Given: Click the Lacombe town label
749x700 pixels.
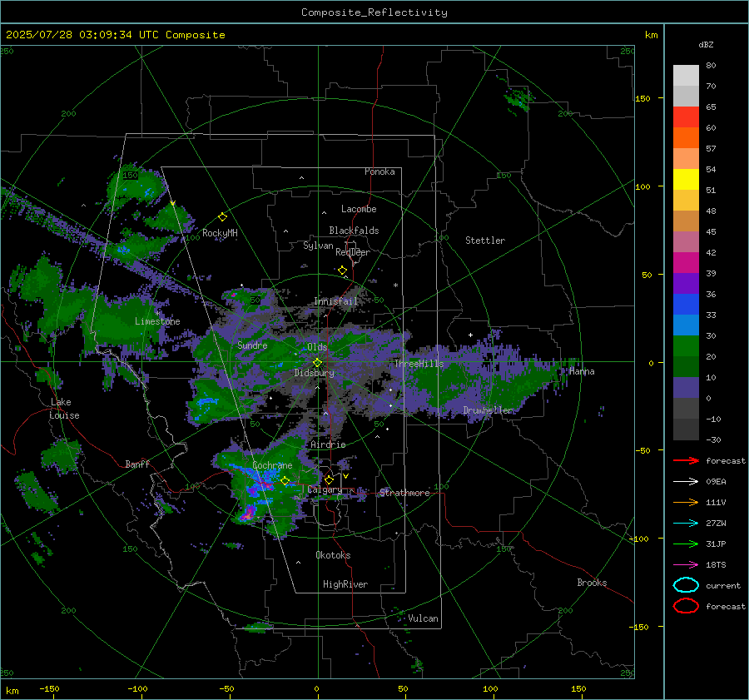Looking at the screenshot, I should 359,209.
